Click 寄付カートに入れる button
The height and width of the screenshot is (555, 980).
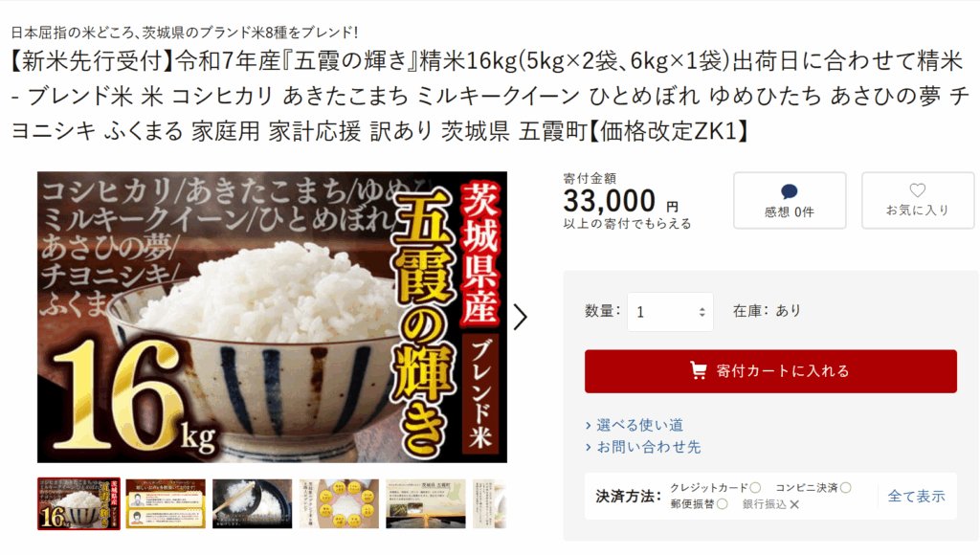click(770, 371)
